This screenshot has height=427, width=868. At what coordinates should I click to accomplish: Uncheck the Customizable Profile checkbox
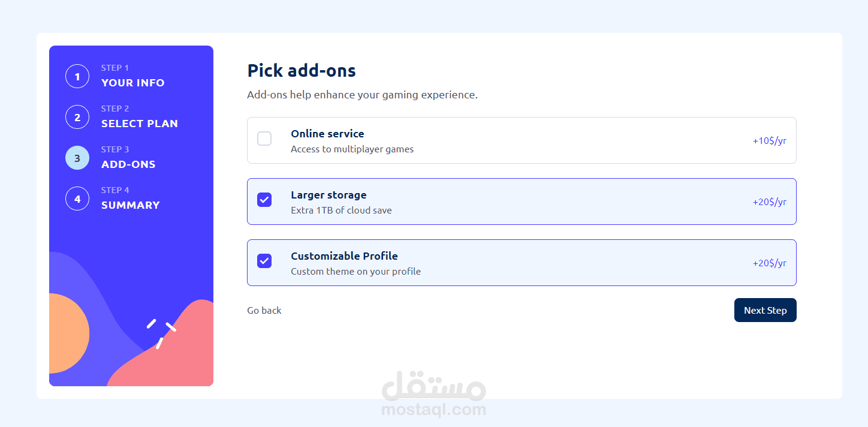[264, 261]
